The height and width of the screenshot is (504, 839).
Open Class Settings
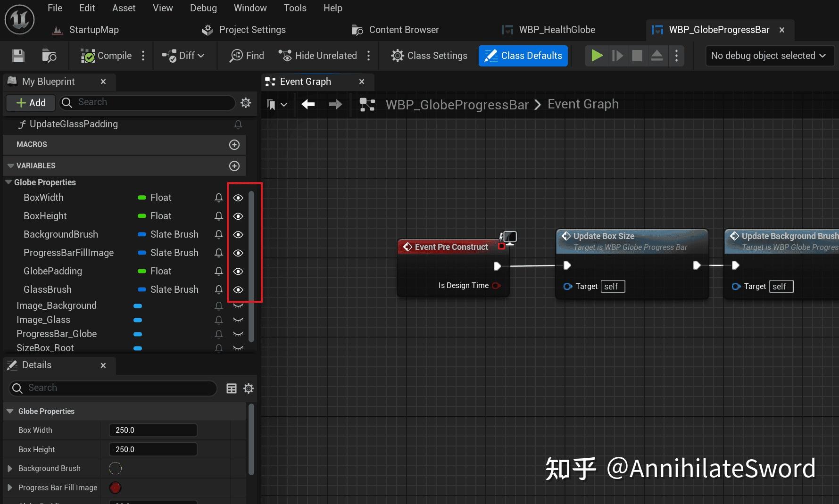coord(428,55)
